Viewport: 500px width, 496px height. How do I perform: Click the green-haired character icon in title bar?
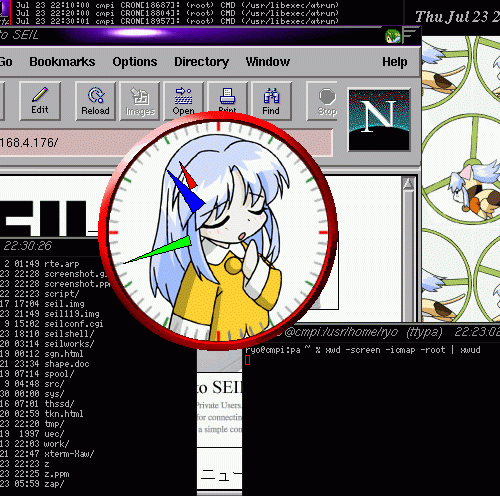(393, 36)
